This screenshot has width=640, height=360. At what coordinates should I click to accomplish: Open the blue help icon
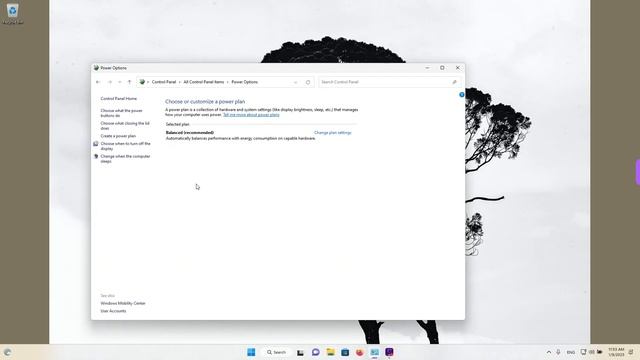click(462, 95)
